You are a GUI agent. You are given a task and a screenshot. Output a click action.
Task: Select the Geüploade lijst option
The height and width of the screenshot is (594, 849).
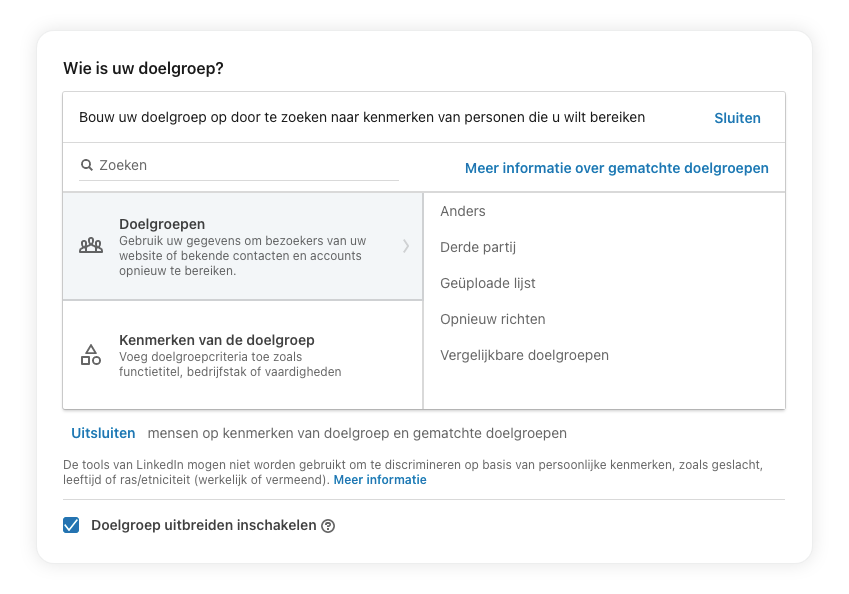[488, 283]
